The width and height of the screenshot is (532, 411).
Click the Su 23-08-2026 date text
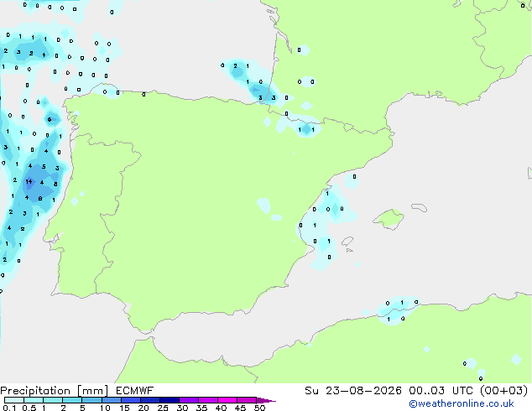(x=353, y=391)
